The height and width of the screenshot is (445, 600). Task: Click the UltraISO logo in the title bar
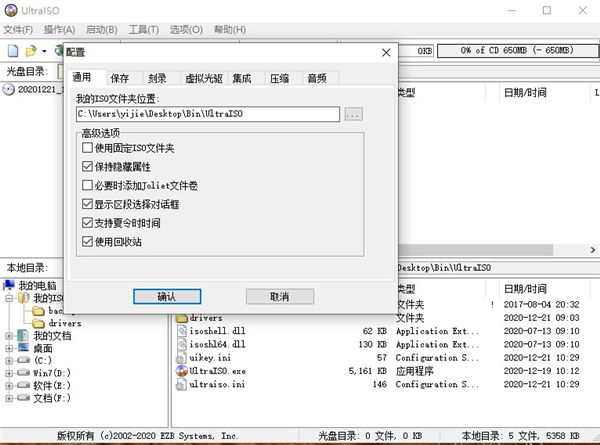click(x=11, y=10)
